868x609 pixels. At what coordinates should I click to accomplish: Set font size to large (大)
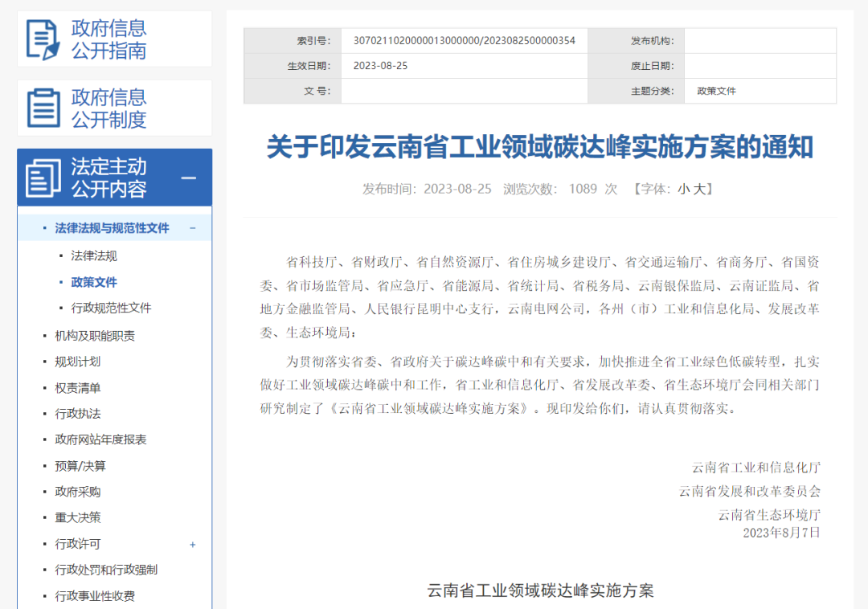[698, 190]
